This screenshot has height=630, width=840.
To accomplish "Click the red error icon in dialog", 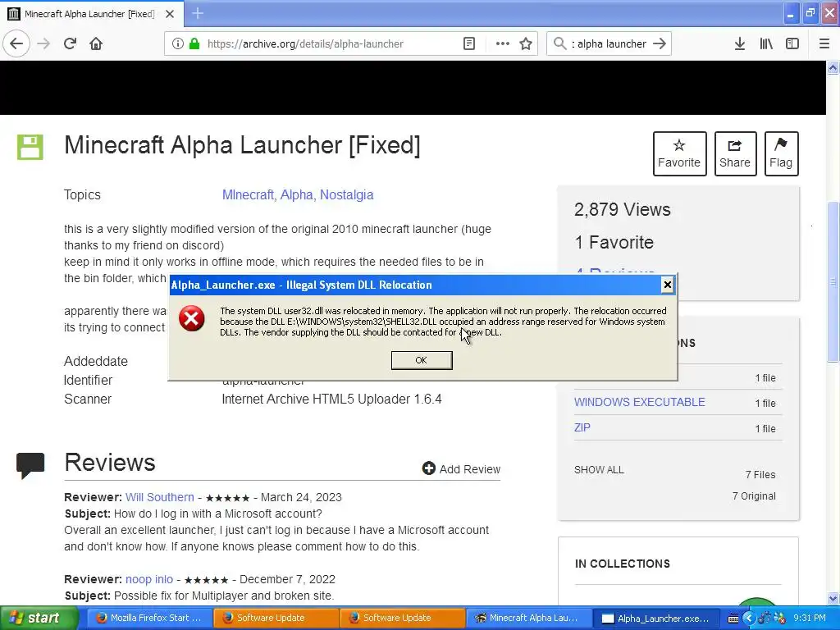I will pos(191,319).
